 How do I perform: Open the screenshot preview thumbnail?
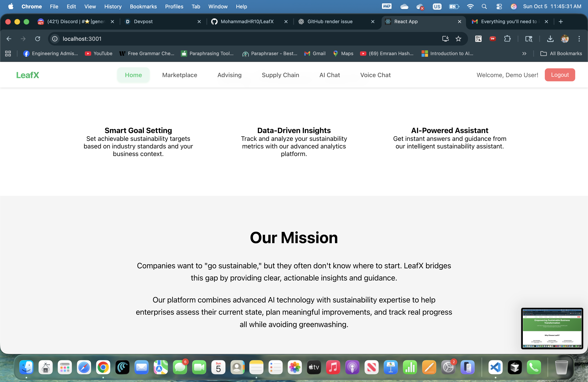(x=552, y=328)
